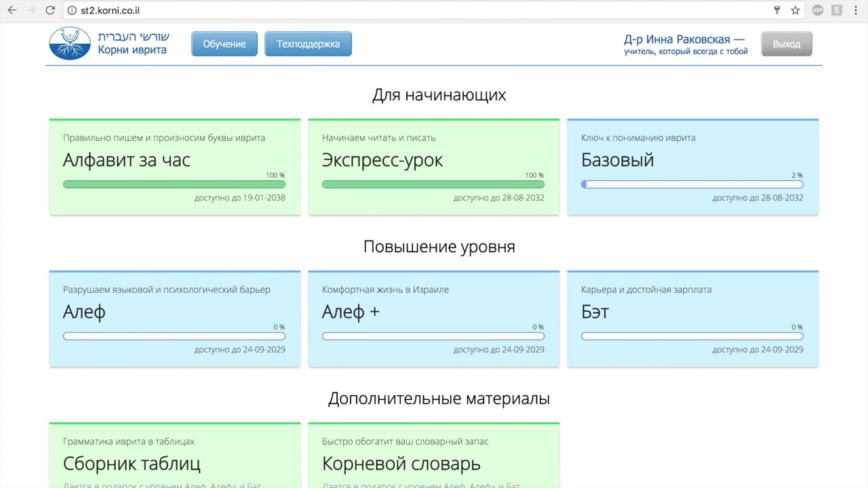Click the Алеф + 0% progress bar

click(433, 336)
